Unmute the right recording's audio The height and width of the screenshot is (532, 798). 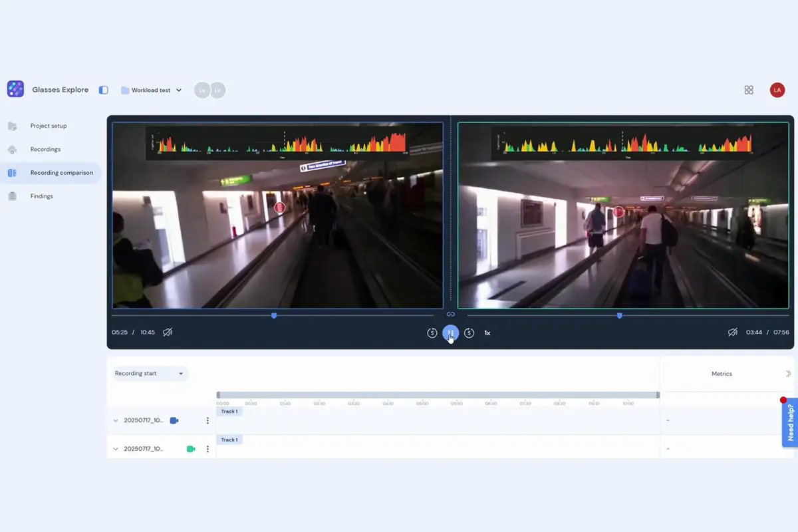(x=732, y=332)
